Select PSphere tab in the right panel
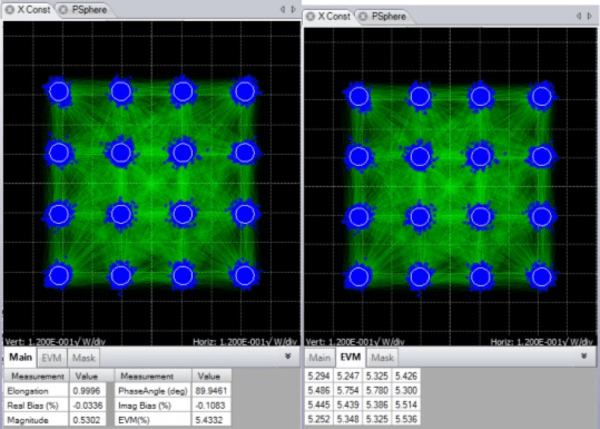 tap(388, 16)
